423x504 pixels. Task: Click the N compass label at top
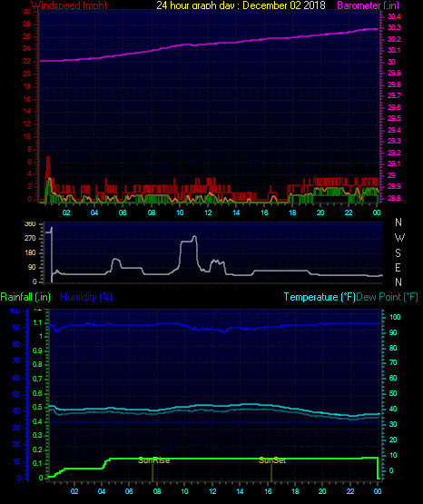[398, 222]
